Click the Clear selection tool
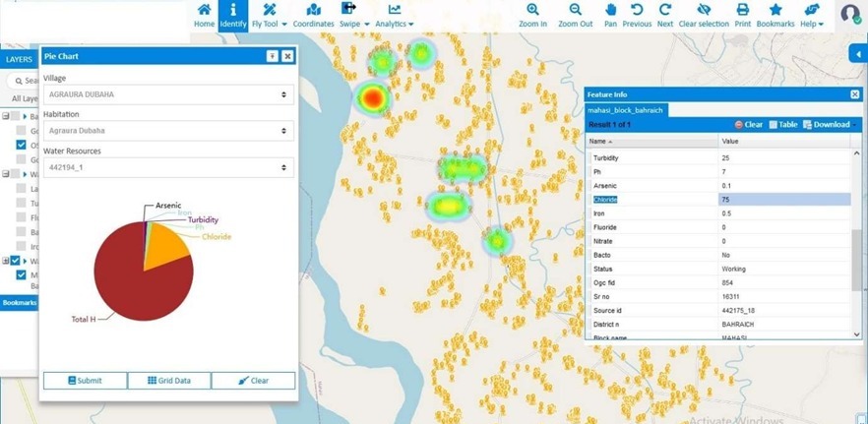Image resolution: width=868 pixels, height=424 pixels. 703,16
